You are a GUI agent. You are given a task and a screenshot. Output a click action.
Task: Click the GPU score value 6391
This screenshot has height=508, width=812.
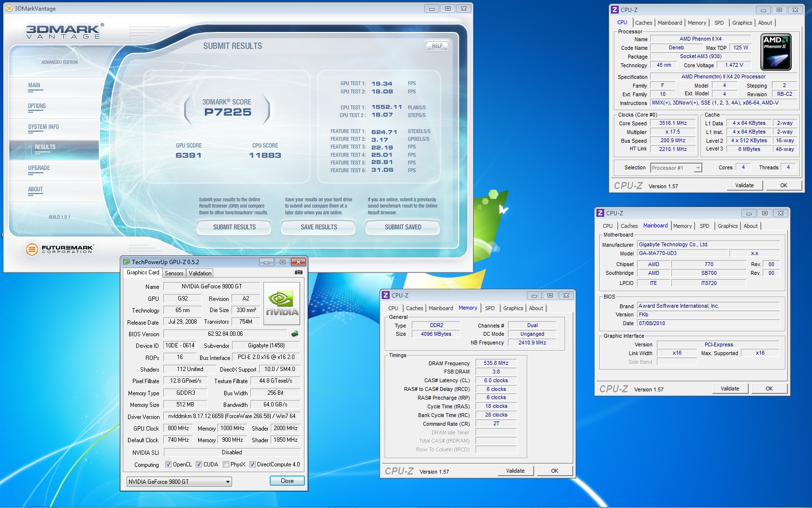point(188,155)
